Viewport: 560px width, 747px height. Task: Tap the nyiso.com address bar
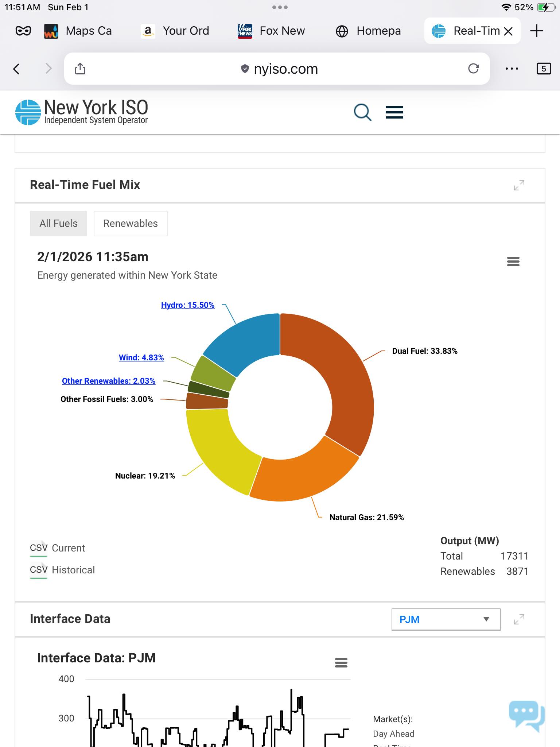pos(277,69)
